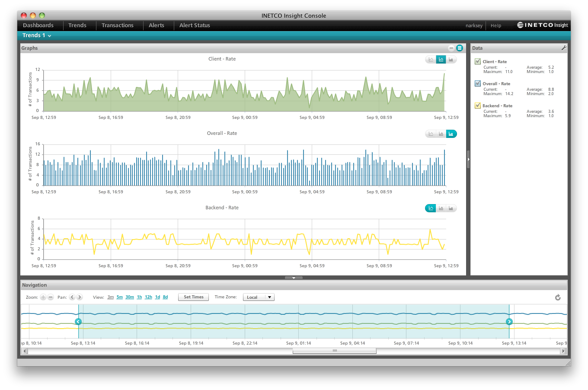Click the Navigation panel header
The height and width of the screenshot is (390, 588).
click(x=294, y=285)
